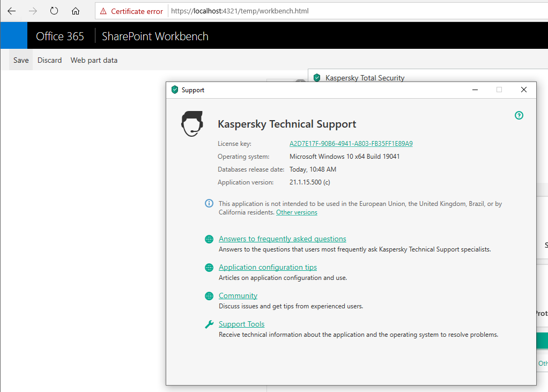
Task: Click globe icon beside configuration tips
Action: click(209, 268)
